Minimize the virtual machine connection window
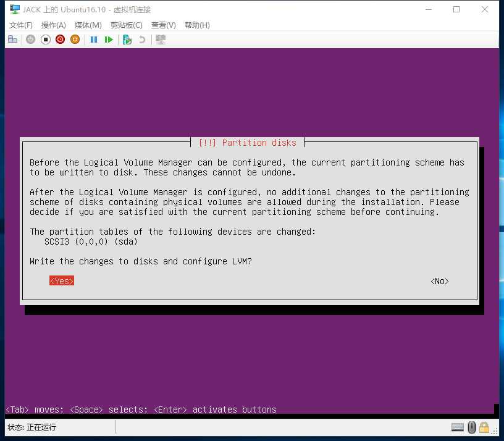Image resolution: width=504 pixels, height=441 pixels. 428,10
